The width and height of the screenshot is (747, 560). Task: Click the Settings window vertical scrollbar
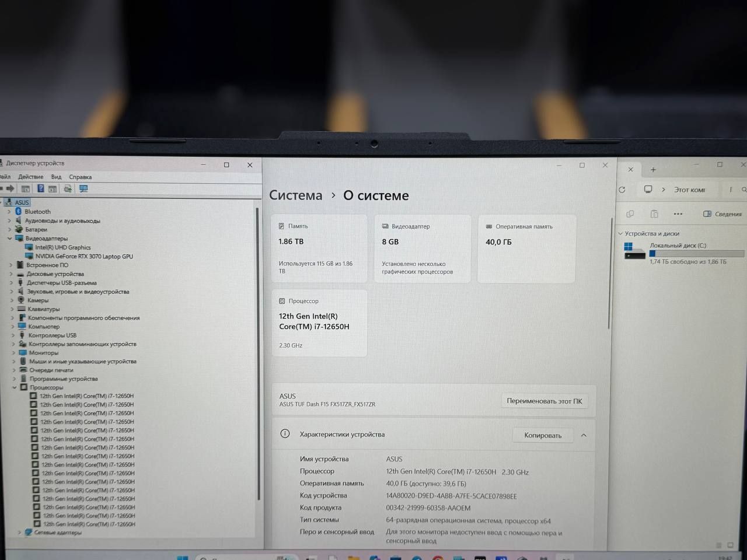point(610,273)
